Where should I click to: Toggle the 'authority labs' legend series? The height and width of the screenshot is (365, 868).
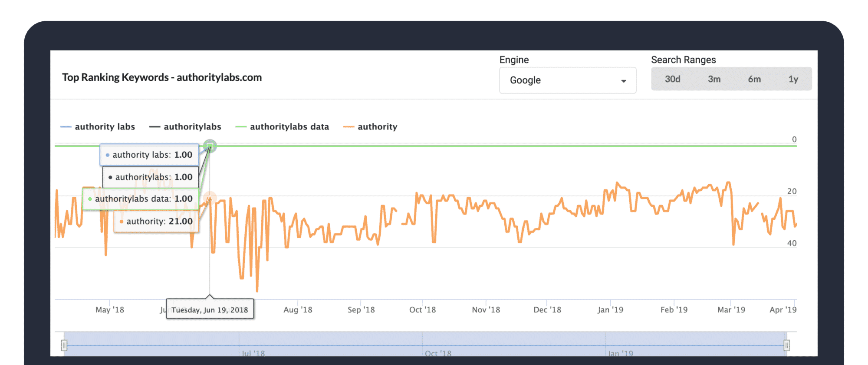click(x=98, y=127)
